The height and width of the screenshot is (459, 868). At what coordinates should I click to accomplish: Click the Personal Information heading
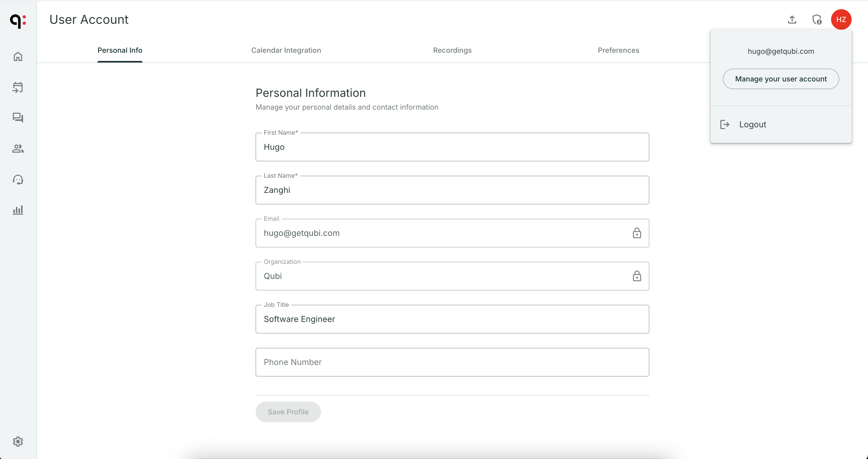(x=311, y=93)
